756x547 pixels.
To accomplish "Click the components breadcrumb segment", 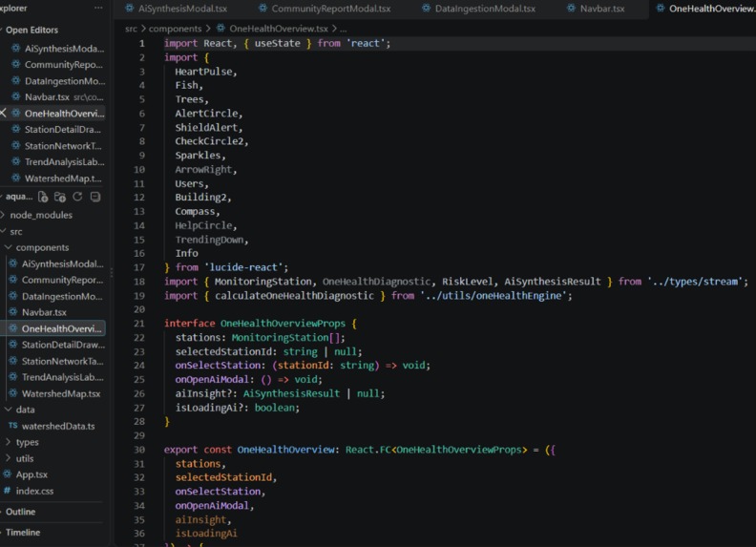I will pos(175,29).
